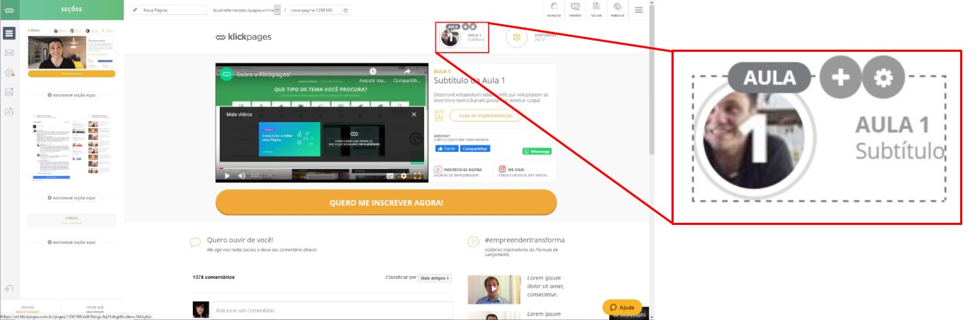The image size is (980, 320).
Task: Click the Assistir mais tarde clock icon
Action: tap(373, 72)
